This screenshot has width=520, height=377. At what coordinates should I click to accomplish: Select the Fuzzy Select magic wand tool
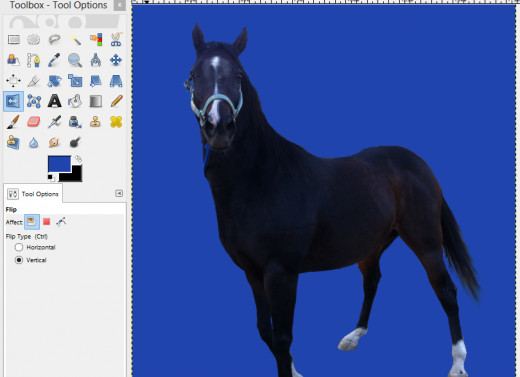pos(75,40)
